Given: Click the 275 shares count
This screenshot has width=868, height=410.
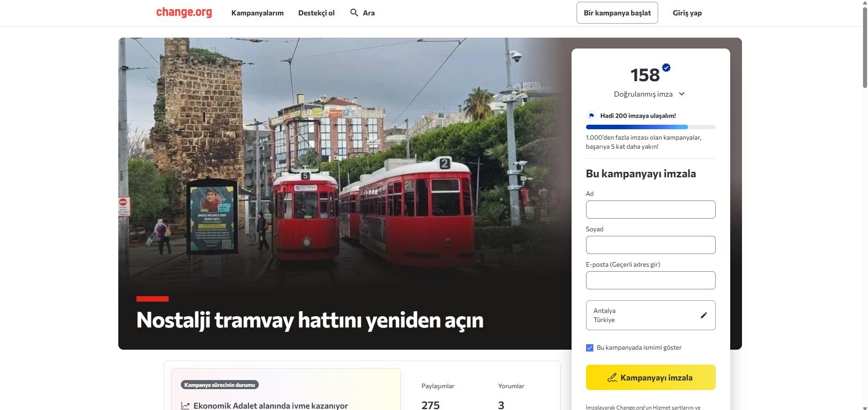Looking at the screenshot, I should click(x=431, y=405).
